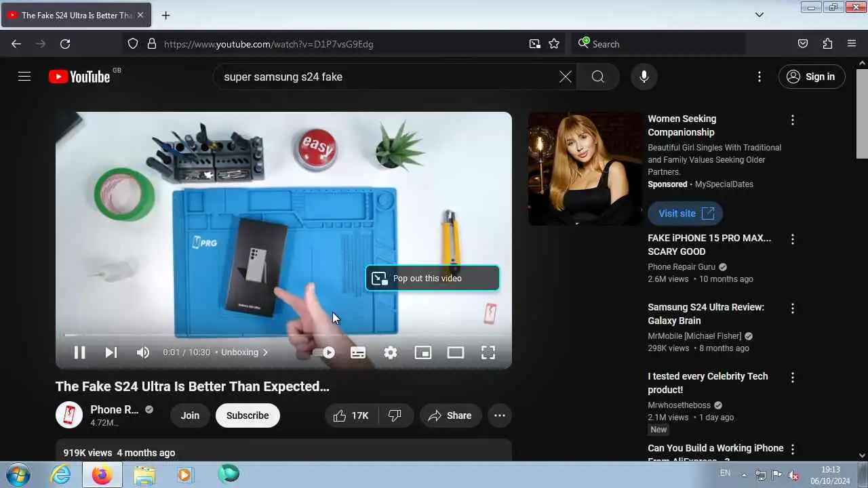
Task: Open Windows Explorer folder on taskbar
Action: [x=144, y=474]
